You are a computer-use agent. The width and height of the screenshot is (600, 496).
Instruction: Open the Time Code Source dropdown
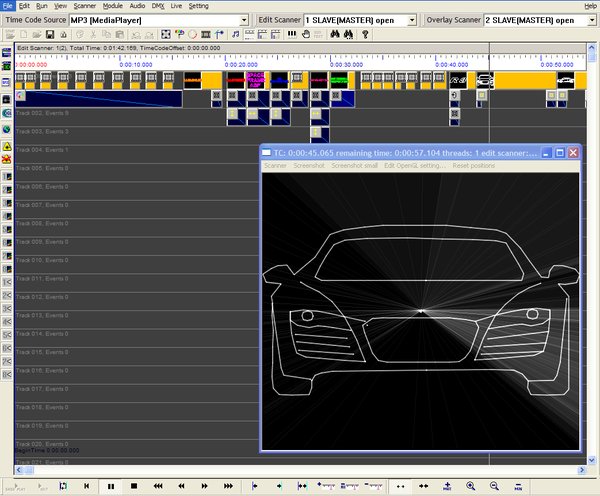[x=244, y=20]
